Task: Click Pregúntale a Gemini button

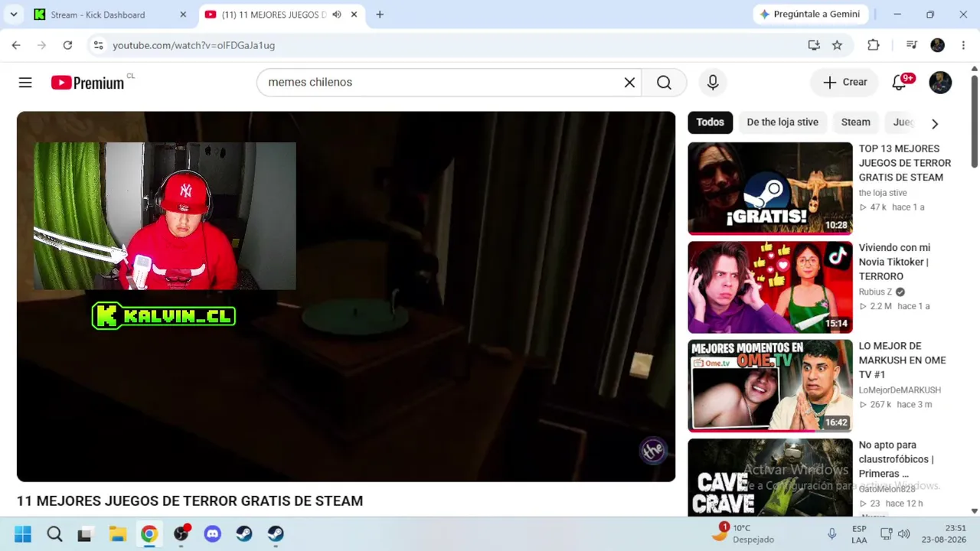Action: 809,15
